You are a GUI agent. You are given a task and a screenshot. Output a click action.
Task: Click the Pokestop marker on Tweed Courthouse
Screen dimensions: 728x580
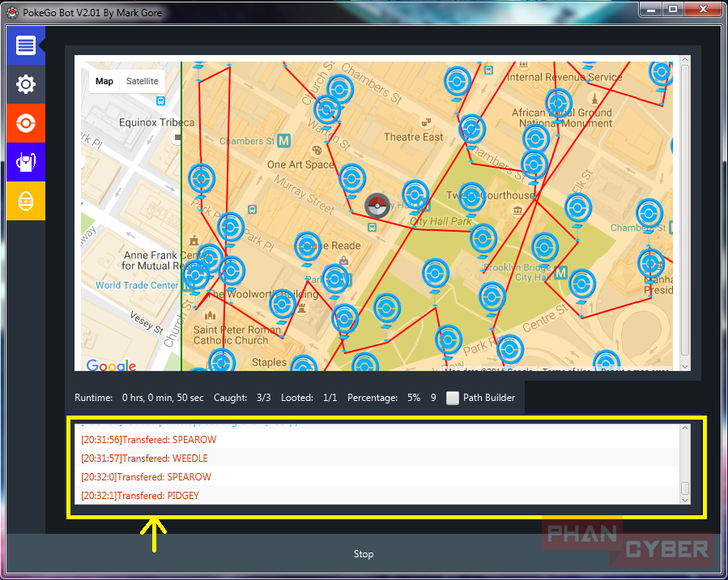click(x=472, y=198)
